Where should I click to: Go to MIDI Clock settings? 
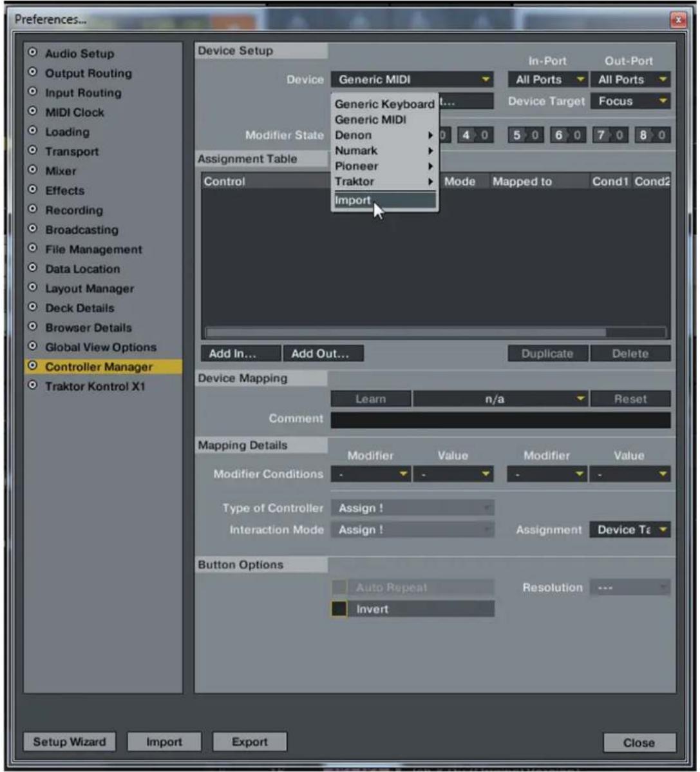click(75, 112)
